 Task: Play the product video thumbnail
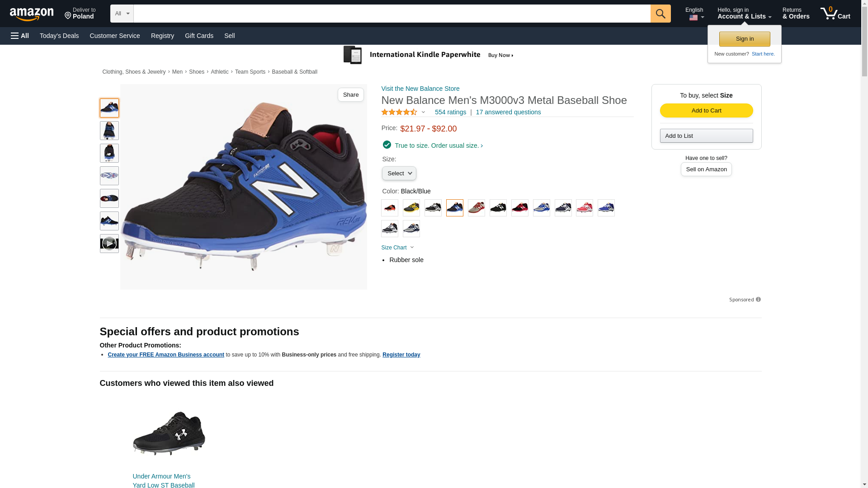[x=109, y=244]
